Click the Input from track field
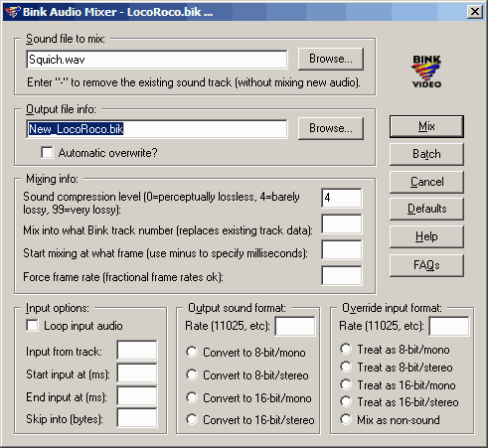Screen dimensions: 488x448 [x=137, y=351]
